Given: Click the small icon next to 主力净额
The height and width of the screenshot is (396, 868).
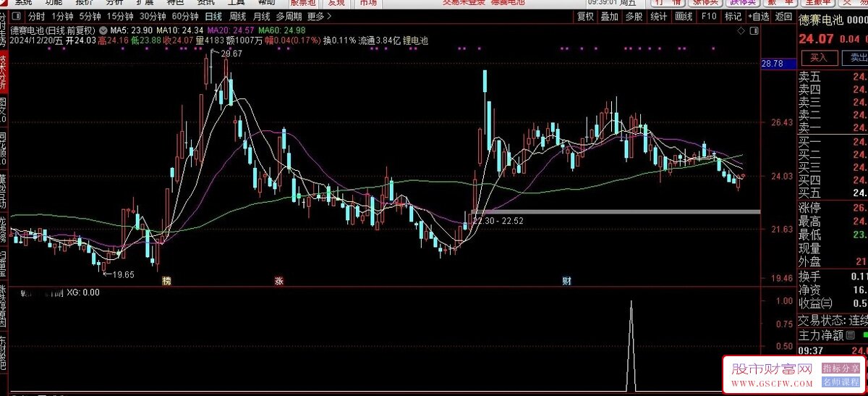Looking at the screenshot, I should [850, 335].
